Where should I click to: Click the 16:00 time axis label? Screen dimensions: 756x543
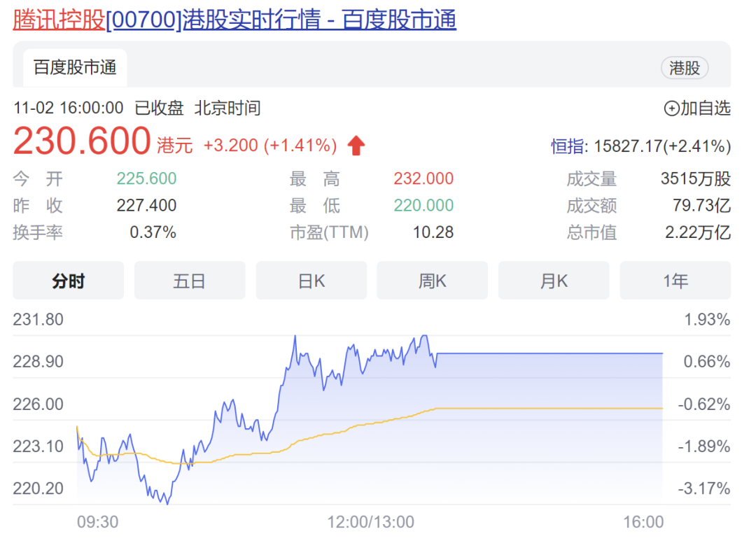[643, 522]
